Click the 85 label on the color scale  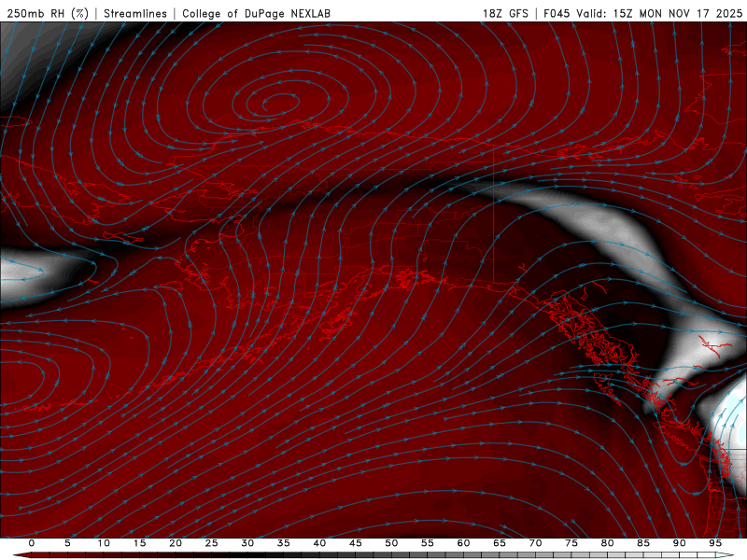[x=643, y=543]
